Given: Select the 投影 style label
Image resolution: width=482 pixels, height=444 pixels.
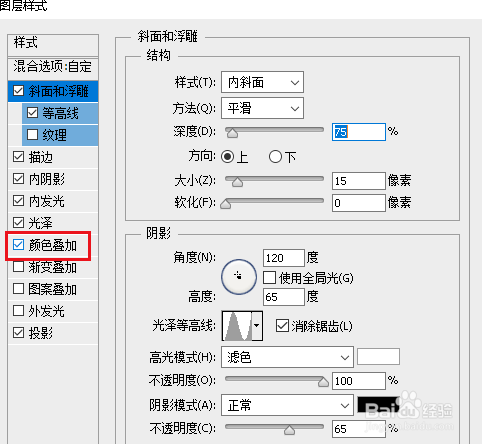Looking at the screenshot, I should point(41,333).
